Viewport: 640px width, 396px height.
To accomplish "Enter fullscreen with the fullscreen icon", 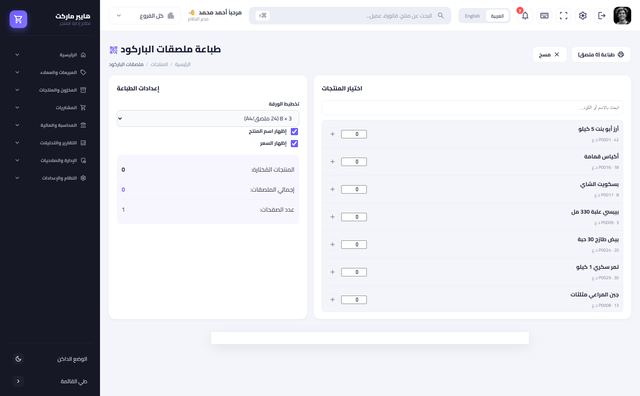I will (x=563, y=16).
